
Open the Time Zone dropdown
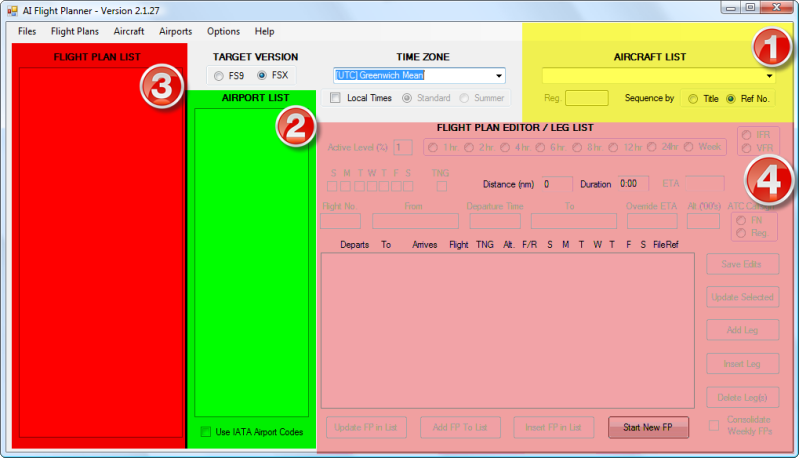click(x=498, y=76)
